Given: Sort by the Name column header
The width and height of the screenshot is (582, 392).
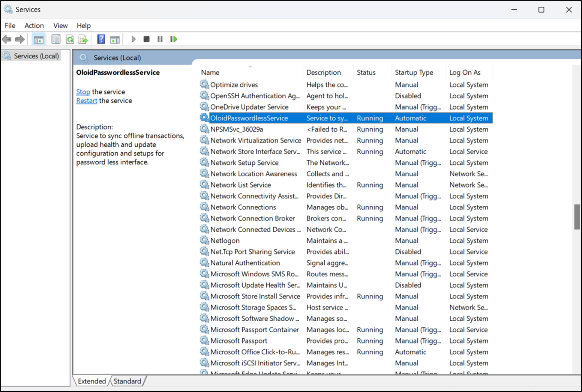Looking at the screenshot, I should pyautogui.click(x=250, y=72).
